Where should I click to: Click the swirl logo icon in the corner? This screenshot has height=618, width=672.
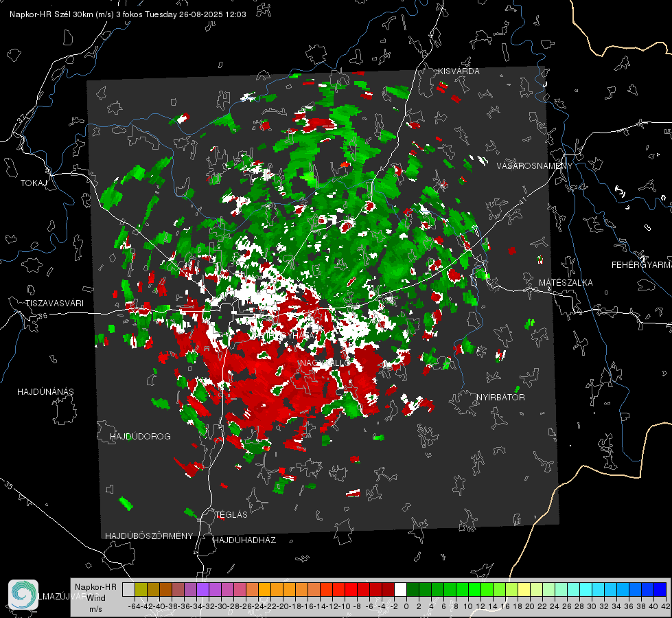[x=23, y=595]
